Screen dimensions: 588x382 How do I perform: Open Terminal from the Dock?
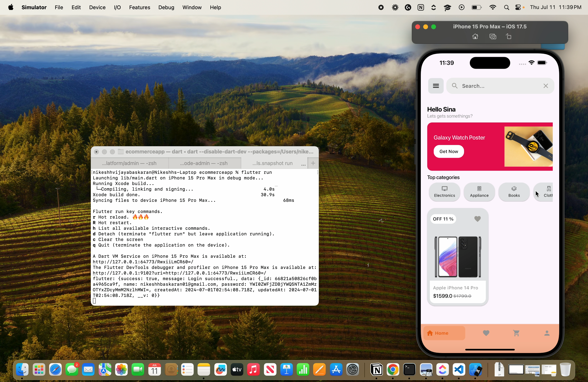[409, 369]
